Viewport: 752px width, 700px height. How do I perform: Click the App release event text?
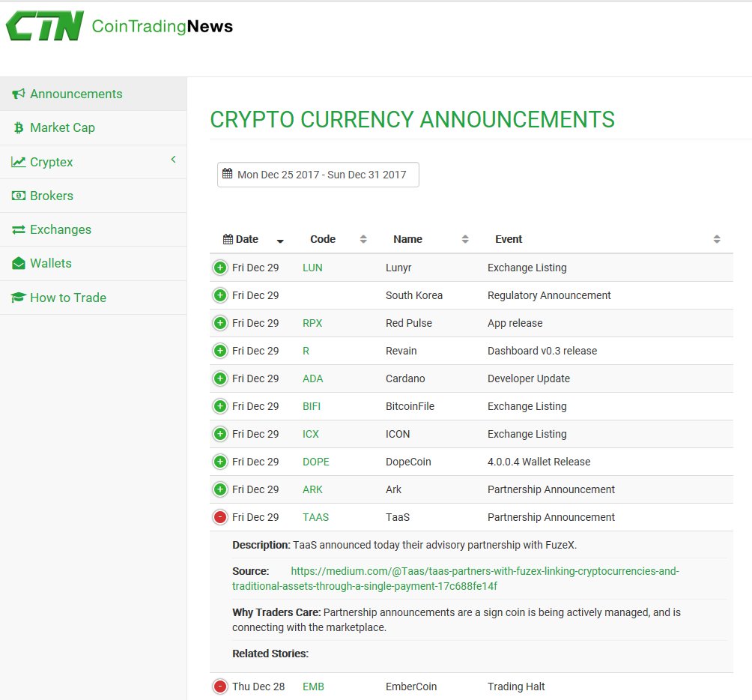[515, 323]
